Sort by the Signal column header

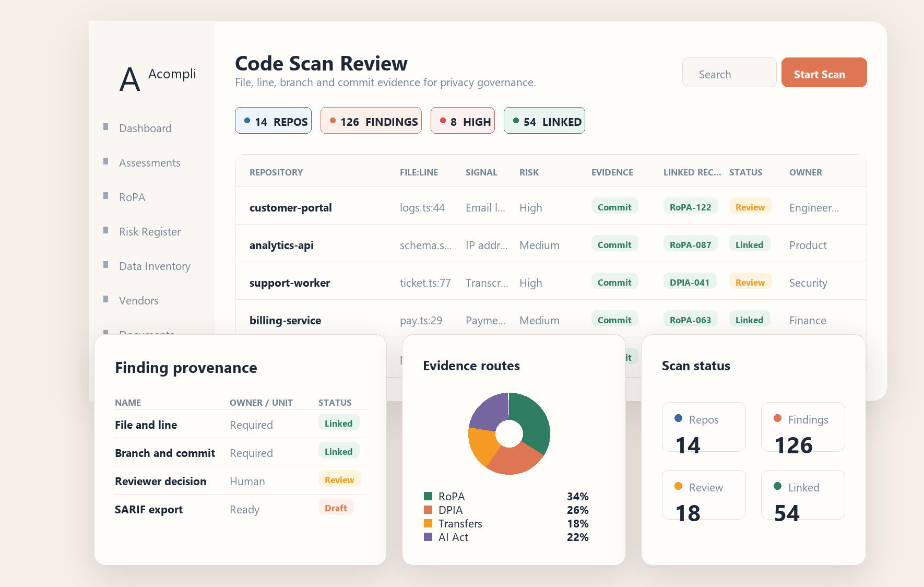(x=481, y=172)
